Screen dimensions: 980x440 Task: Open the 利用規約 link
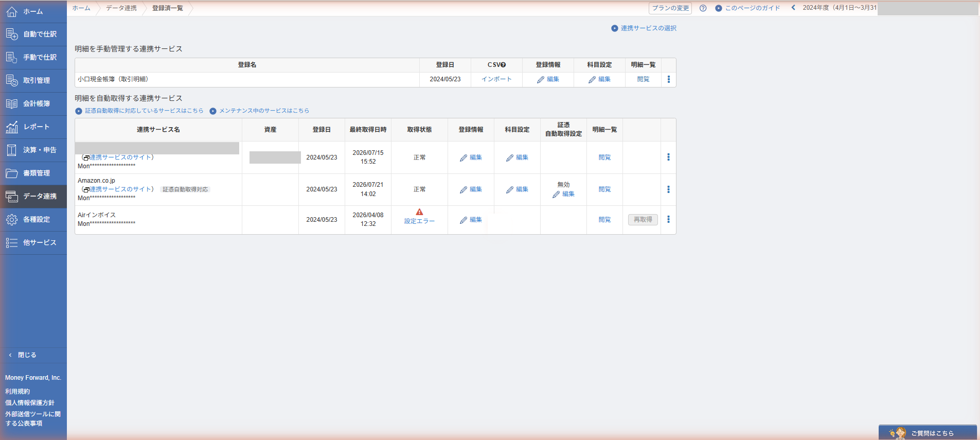(x=17, y=392)
